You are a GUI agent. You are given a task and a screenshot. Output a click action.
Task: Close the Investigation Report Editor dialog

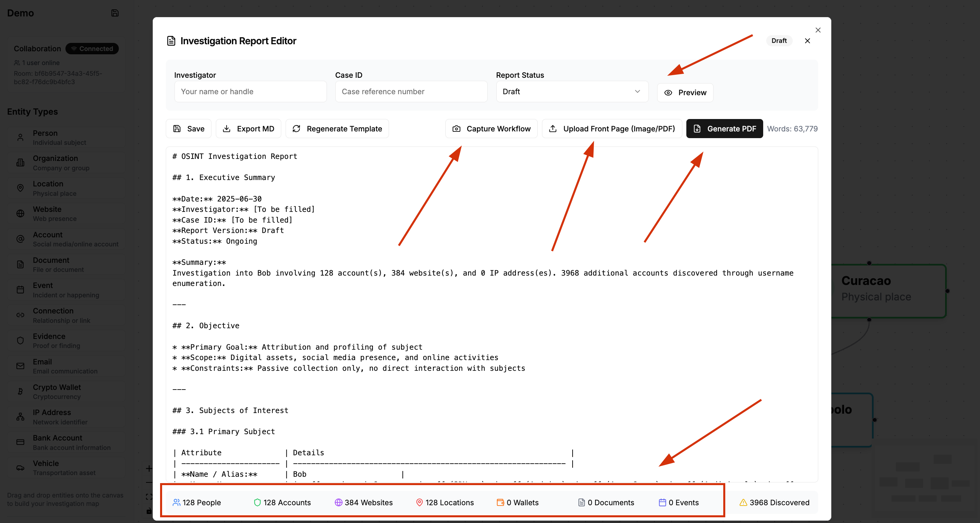(x=807, y=41)
